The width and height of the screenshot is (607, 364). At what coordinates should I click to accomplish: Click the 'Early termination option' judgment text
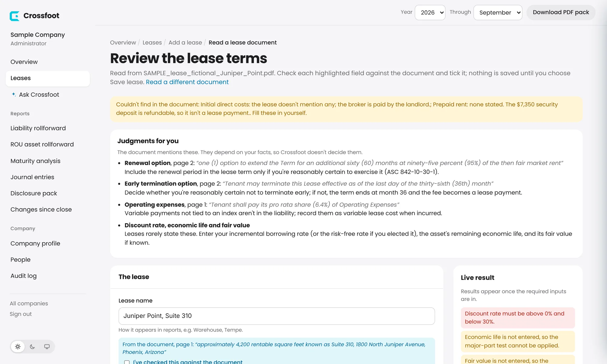tap(161, 184)
